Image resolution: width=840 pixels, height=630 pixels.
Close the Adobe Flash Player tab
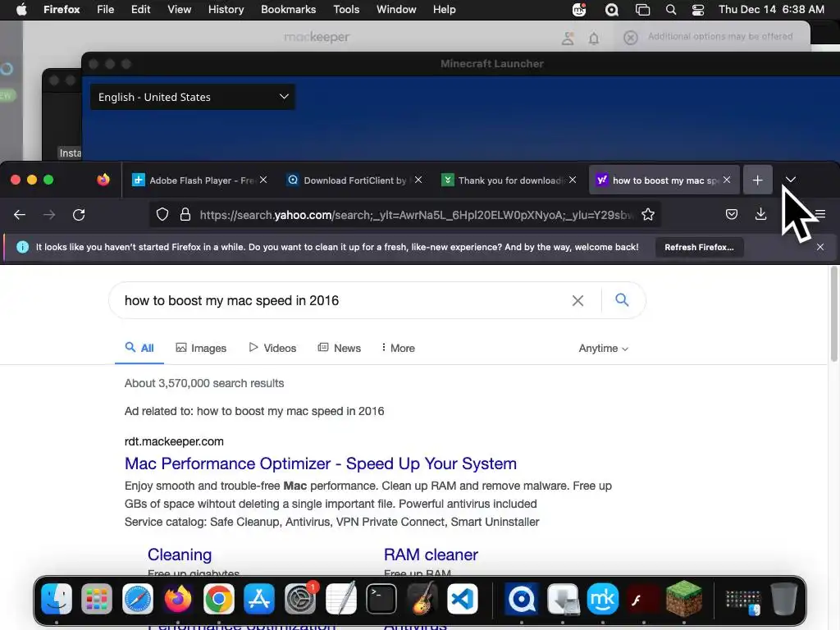263,180
